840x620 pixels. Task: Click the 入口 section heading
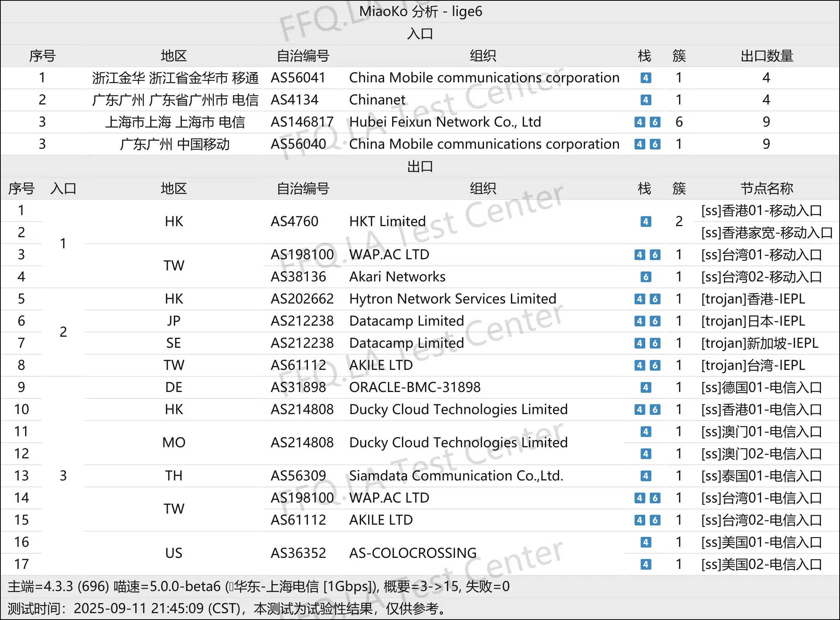(420, 34)
